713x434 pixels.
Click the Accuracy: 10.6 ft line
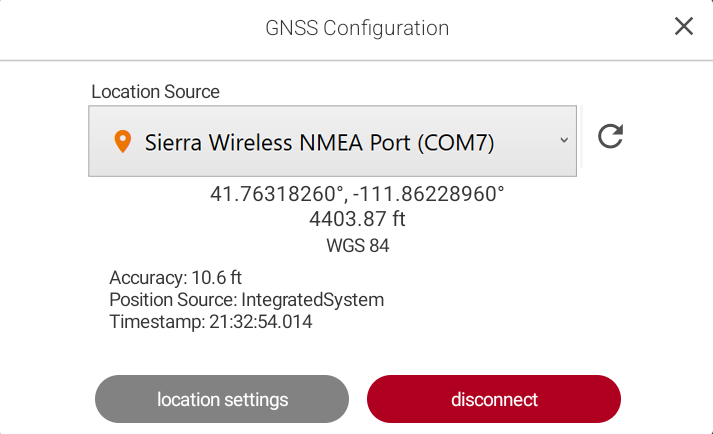(176, 277)
